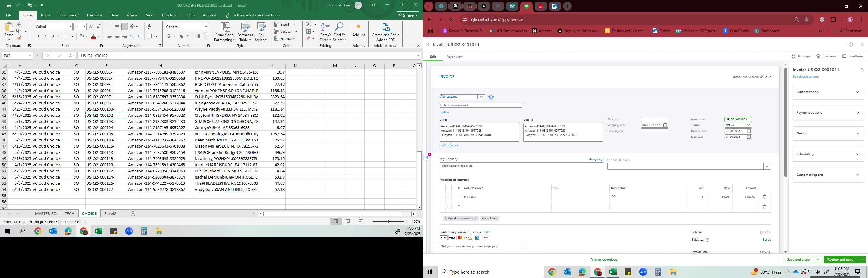The width and height of the screenshot is (868, 278).
Task: Toggle Bold formatting in Excel ribbon
Action: pyautogui.click(x=38, y=36)
